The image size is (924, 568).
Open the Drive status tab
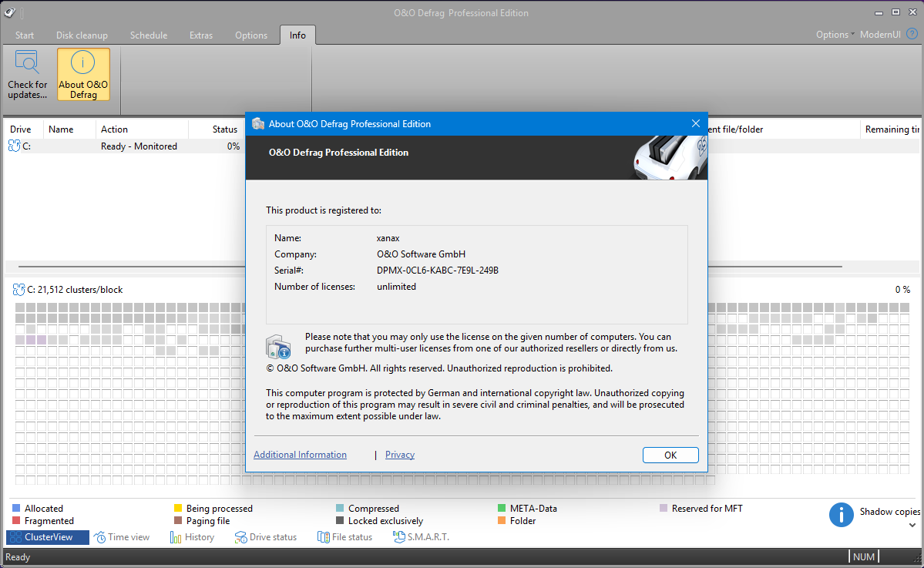coord(266,536)
